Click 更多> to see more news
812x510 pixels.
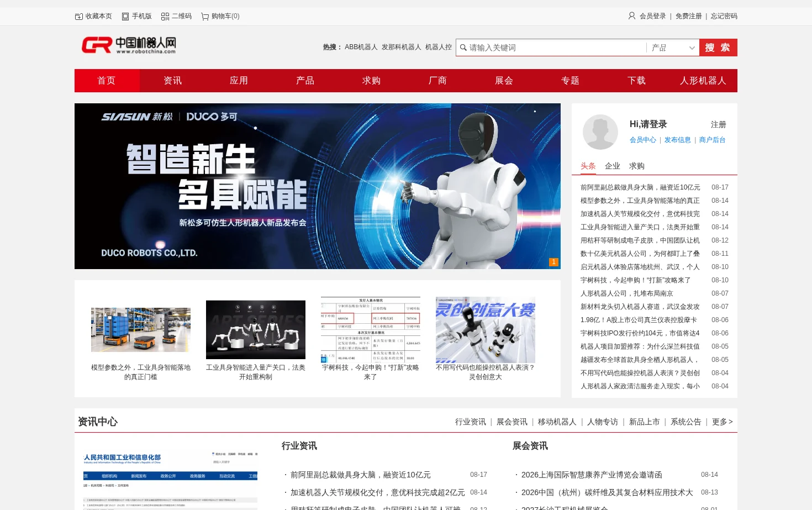point(723,422)
